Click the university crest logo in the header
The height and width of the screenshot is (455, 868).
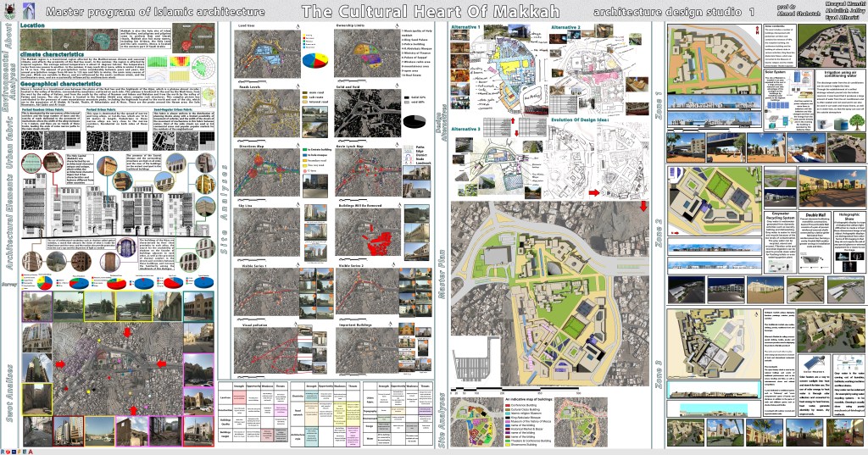(10, 11)
